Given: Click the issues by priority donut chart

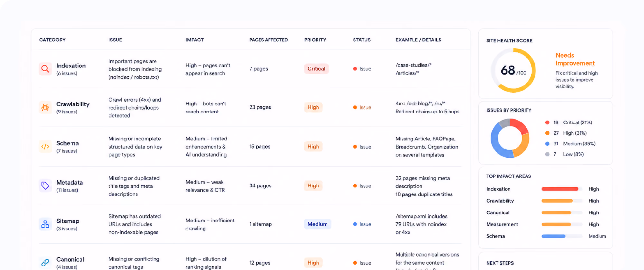Looking at the screenshot, I should click(510, 138).
